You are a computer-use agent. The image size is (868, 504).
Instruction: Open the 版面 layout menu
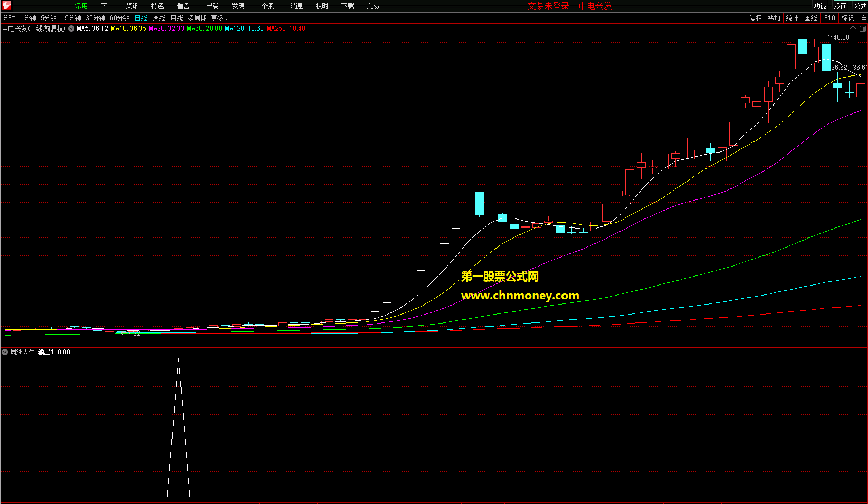[x=840, y=6]
